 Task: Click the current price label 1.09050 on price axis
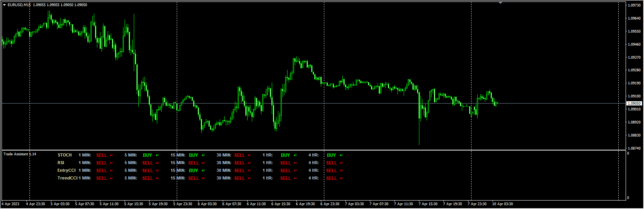click(x=634, y=104)
